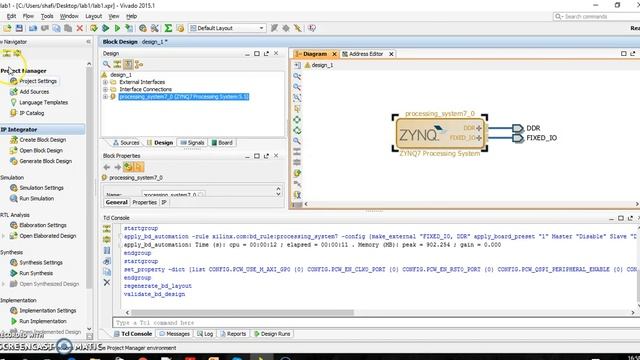This screenshot has width=640, height=360.
Task: Expand Open Synthesized Design entry arrow
Action: click(x=3, y=284)
